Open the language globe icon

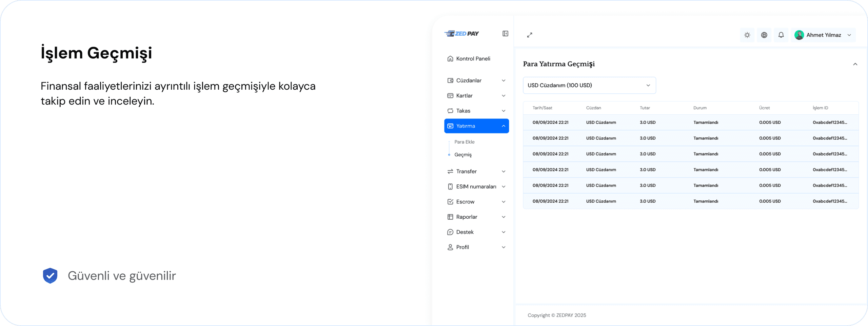[x=764, y=35]
